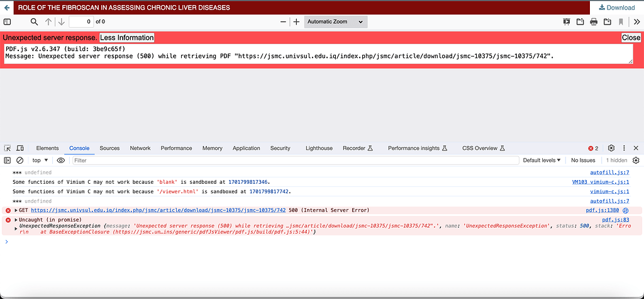Viewport: 644px width, 299px height.
Task: Switch to the Security tab
Action: tap(280, 148)
